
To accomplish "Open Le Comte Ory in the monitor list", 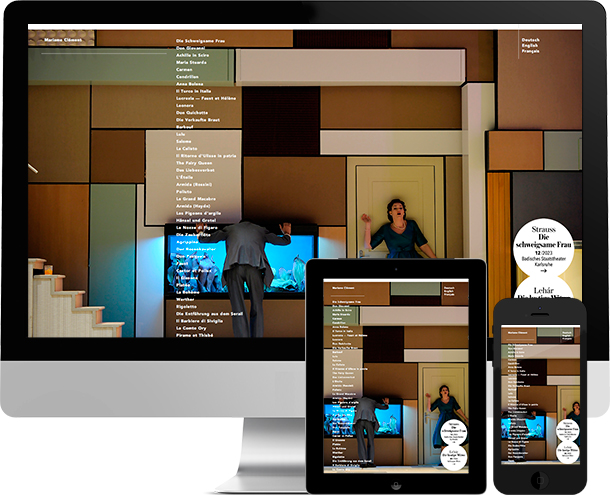I will coord(191,328).
